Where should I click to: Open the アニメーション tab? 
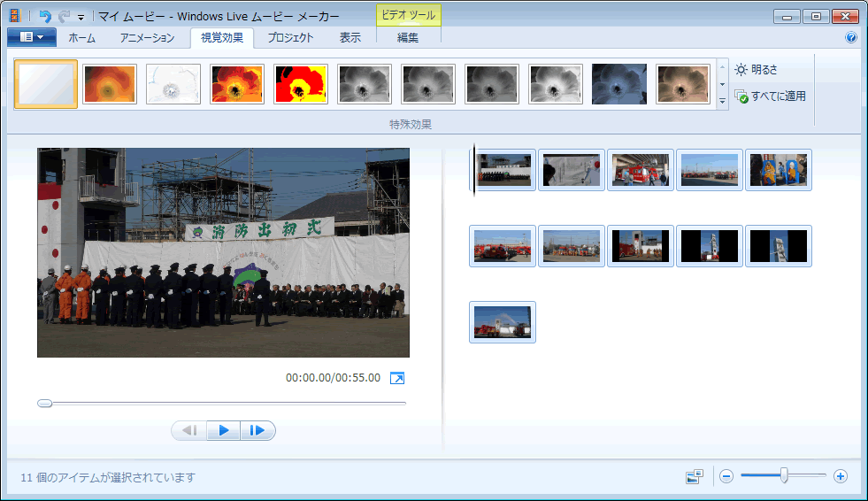point(148,37)
